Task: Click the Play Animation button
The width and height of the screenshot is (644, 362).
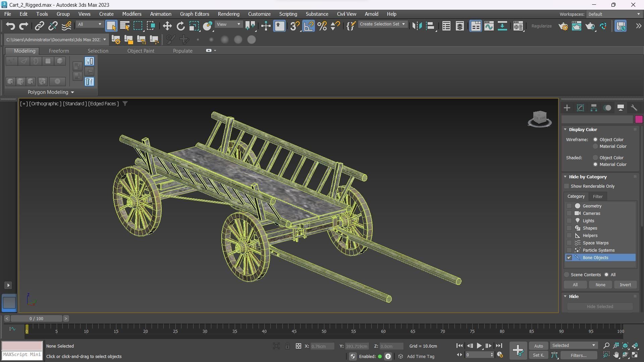Action: 479,346
